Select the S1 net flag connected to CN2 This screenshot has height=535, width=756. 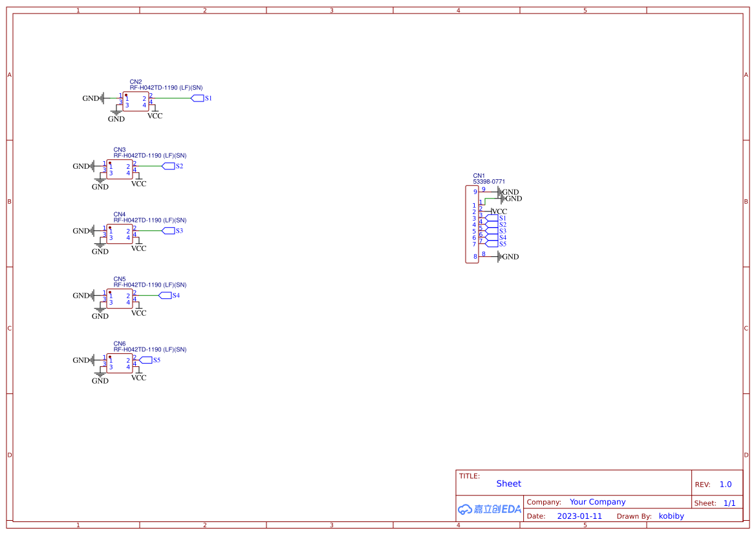(x=198, y=98)
